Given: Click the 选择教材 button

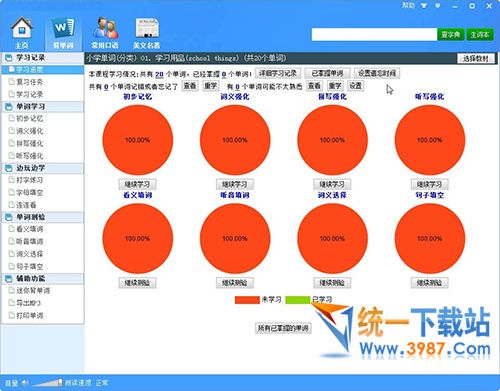Looking at the screenshot, I should pyautogui.click(x=476, y=59).
